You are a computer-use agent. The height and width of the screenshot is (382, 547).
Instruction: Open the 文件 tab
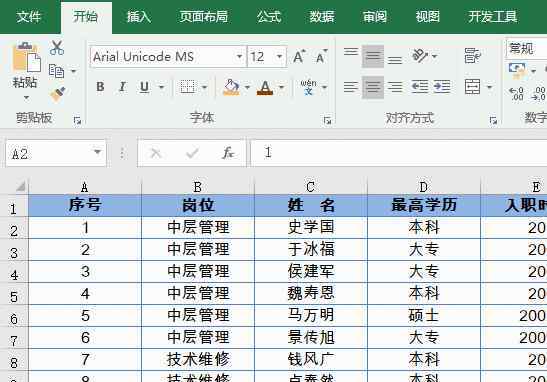[x=29, y=16]
